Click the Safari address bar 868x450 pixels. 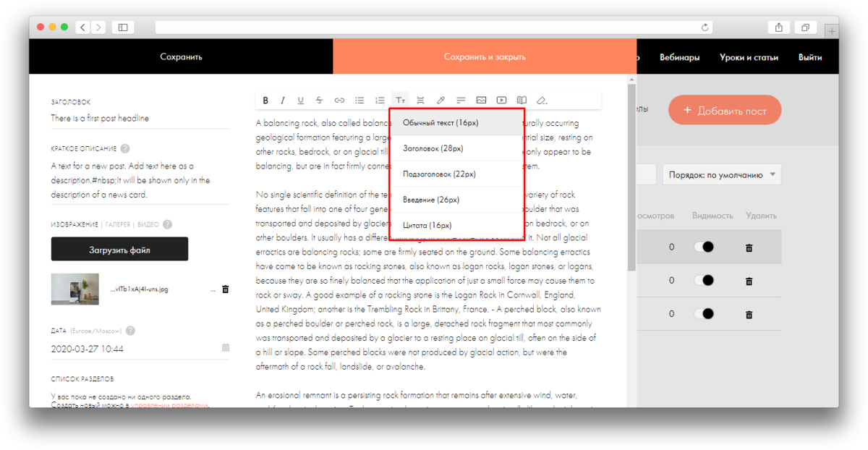[434, 27]
